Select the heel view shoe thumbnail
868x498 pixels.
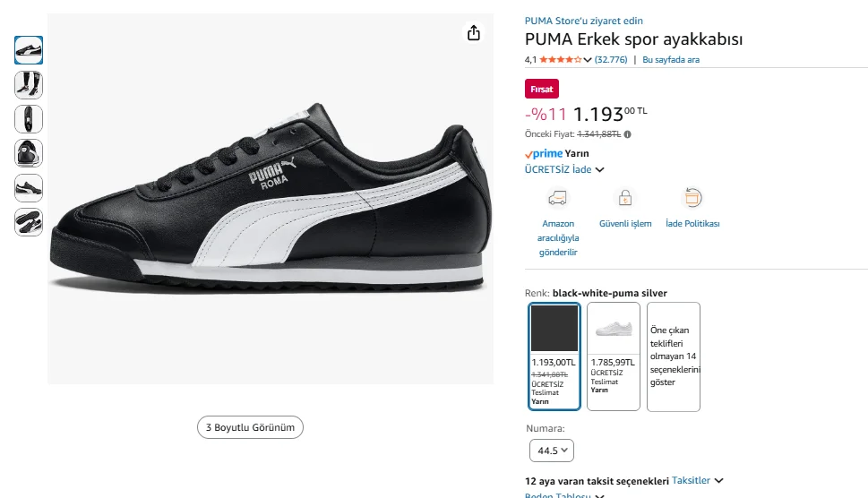(29, 152)
